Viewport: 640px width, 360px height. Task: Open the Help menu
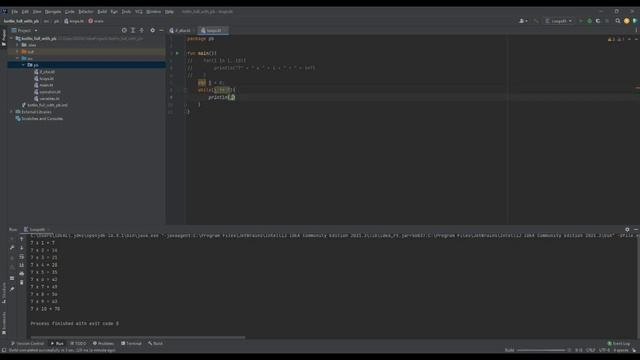pyautogui.click(x=169, y=12)
